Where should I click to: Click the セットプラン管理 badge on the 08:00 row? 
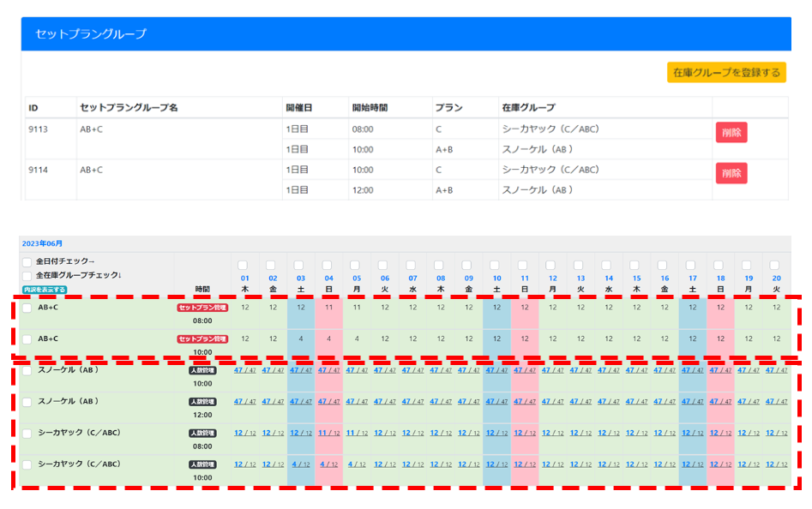tap(202, 308)
